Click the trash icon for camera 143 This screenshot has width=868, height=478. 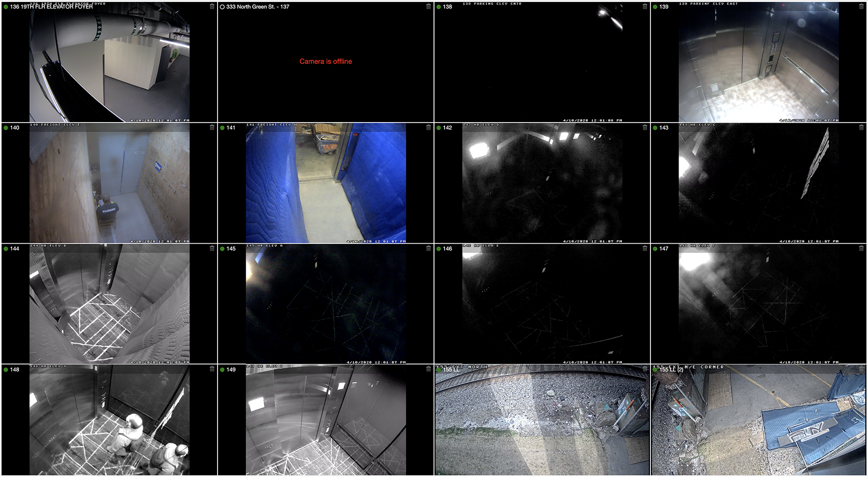click(861, 128)
